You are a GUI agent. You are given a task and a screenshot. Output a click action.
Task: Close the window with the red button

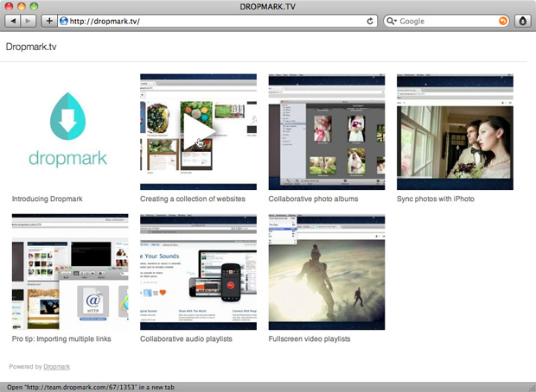(10, 6)
